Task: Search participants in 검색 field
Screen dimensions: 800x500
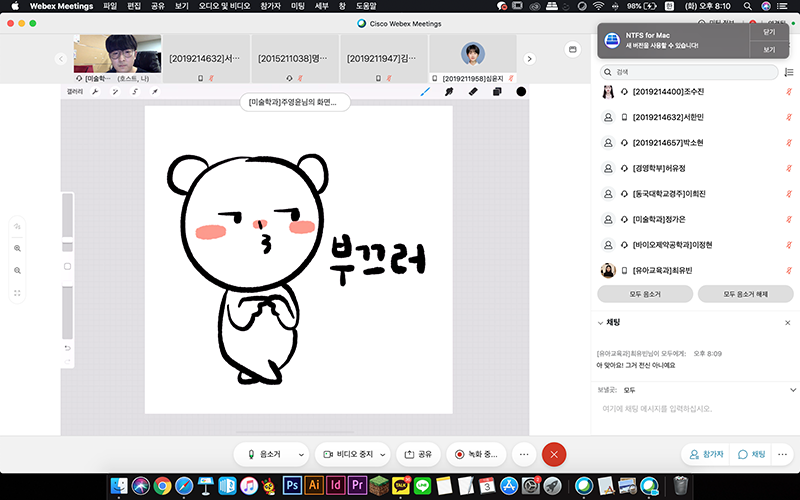Action: pyautogui.click(x=689, y=72)
